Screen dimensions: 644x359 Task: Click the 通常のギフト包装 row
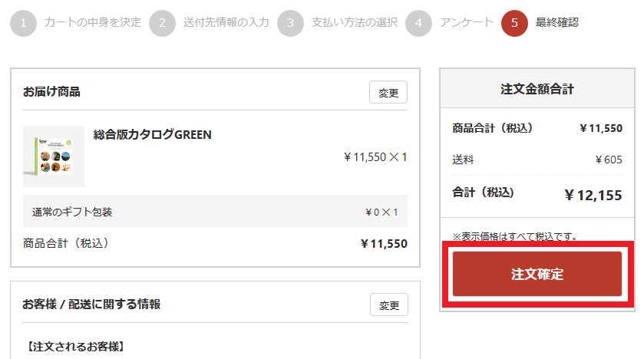point(215,211)
